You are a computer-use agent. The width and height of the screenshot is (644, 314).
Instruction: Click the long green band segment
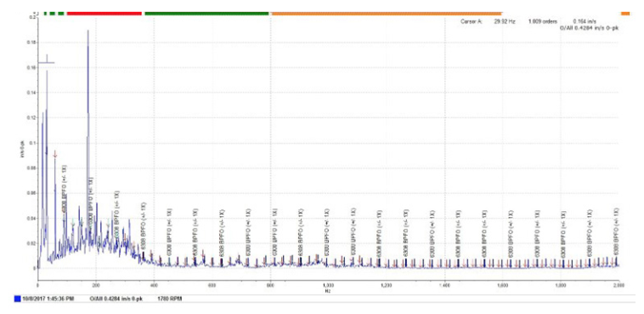207,14
